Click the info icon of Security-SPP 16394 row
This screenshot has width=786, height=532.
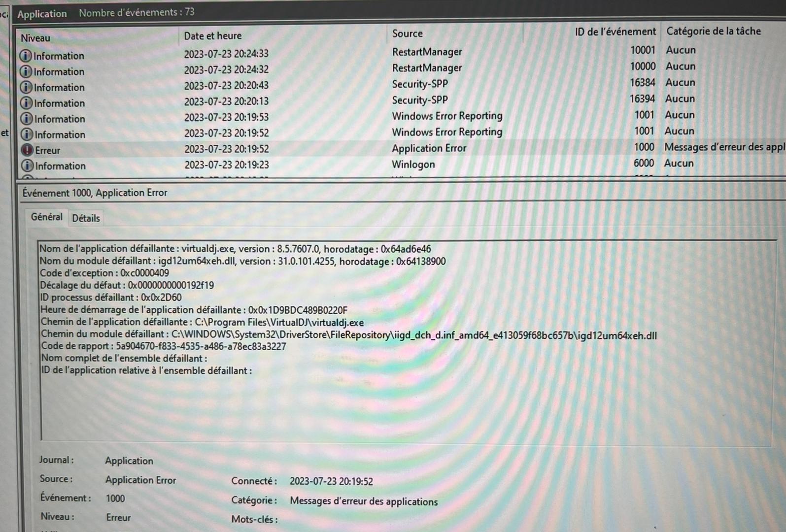[26, 103]
